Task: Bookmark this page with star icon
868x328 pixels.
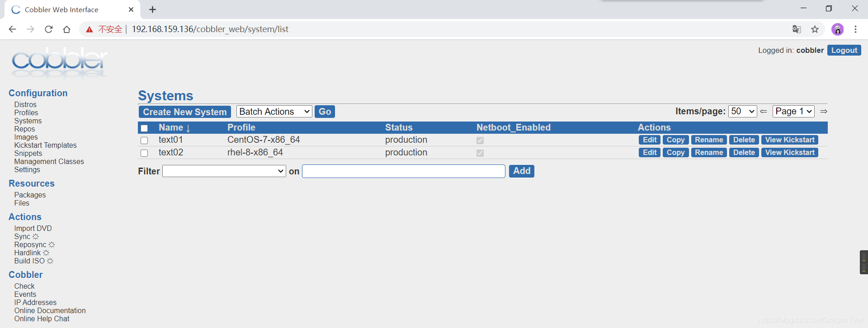Action: coord(815,29)
